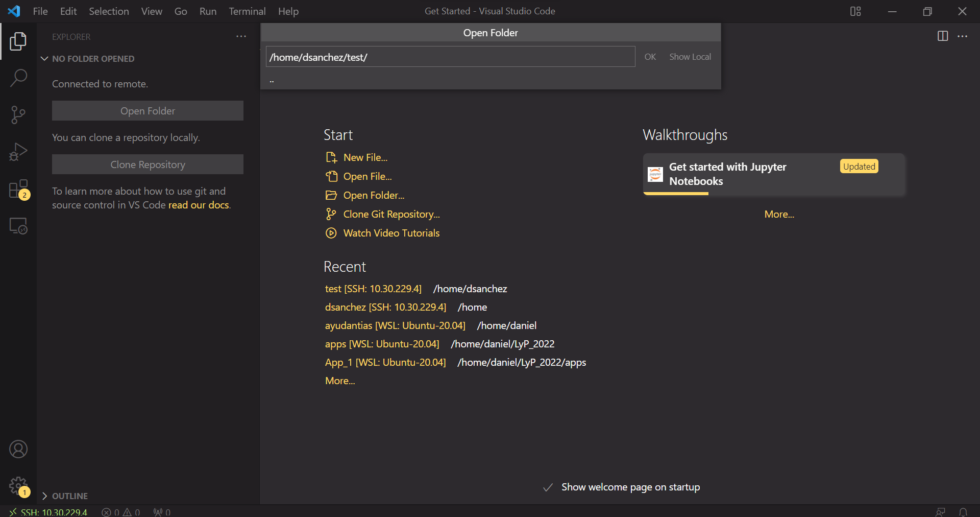This screenshot has width=980, height=517.
Task: Open the Source Control view icon
Action: 18,115
